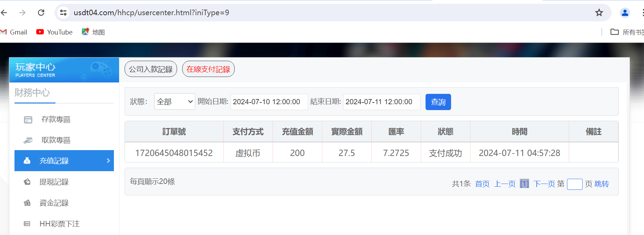Click the page number jump input box

(x=575, y=184)
